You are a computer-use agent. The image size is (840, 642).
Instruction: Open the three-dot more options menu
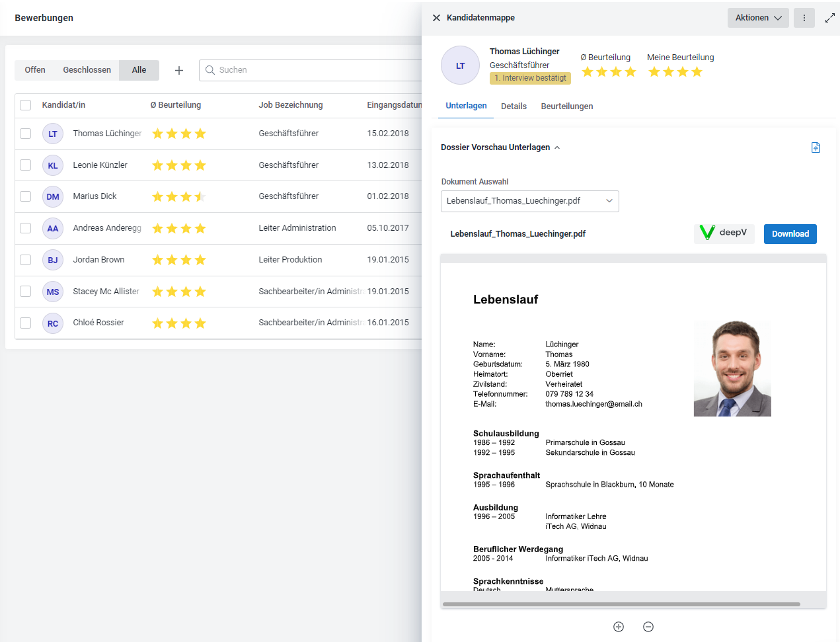point(804,18)
